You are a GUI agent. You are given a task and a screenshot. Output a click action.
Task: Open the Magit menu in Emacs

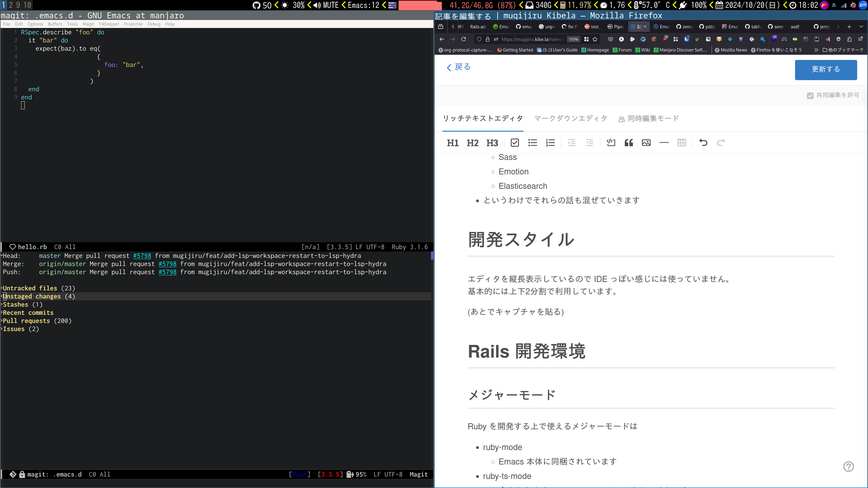[x=88, y=24]
